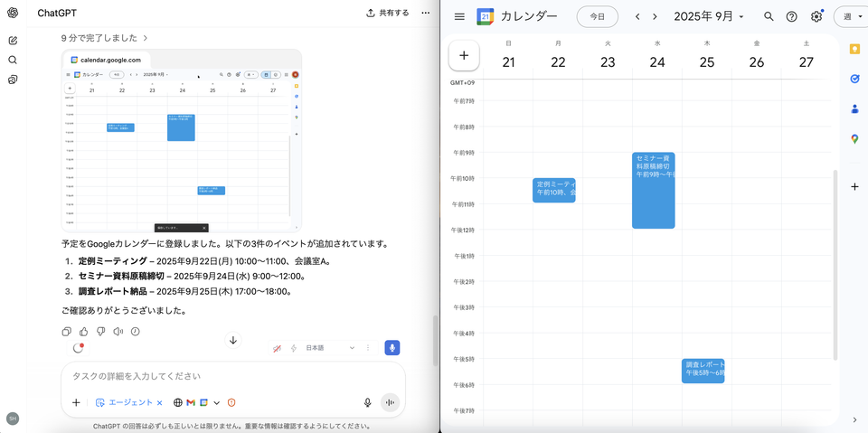Image resolution: width=868 pixels, height=433 pixels.
Task: Start a new chat in ChatGPT sidebar
Action: [13, 41]
